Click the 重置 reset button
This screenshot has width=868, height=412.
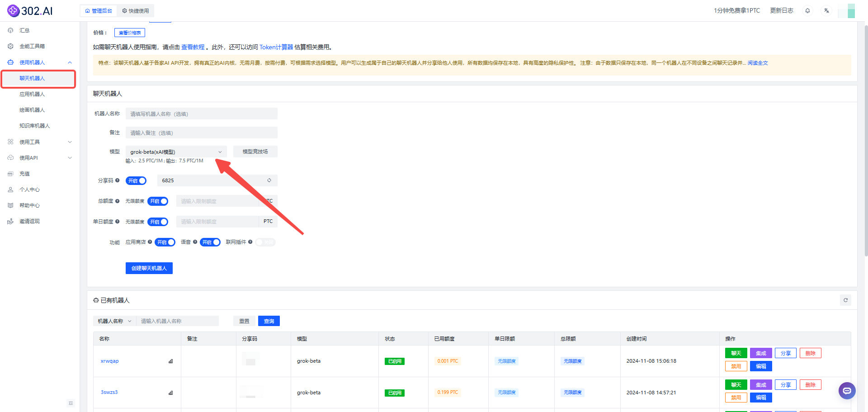[x=245, y=321]
